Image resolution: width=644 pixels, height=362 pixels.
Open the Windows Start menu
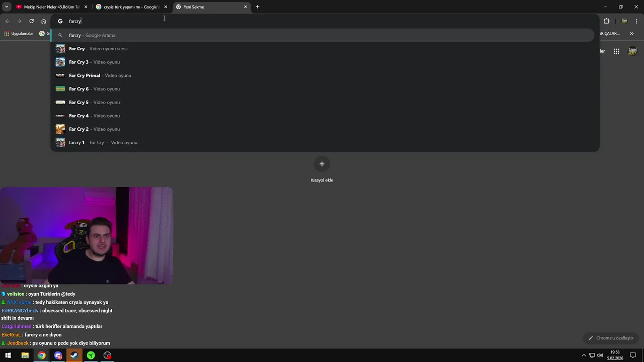click(8, 355)
